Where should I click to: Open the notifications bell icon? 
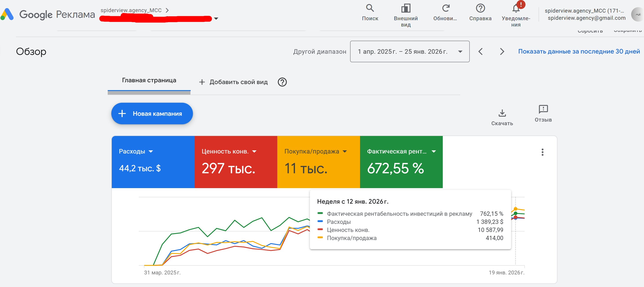516,9
